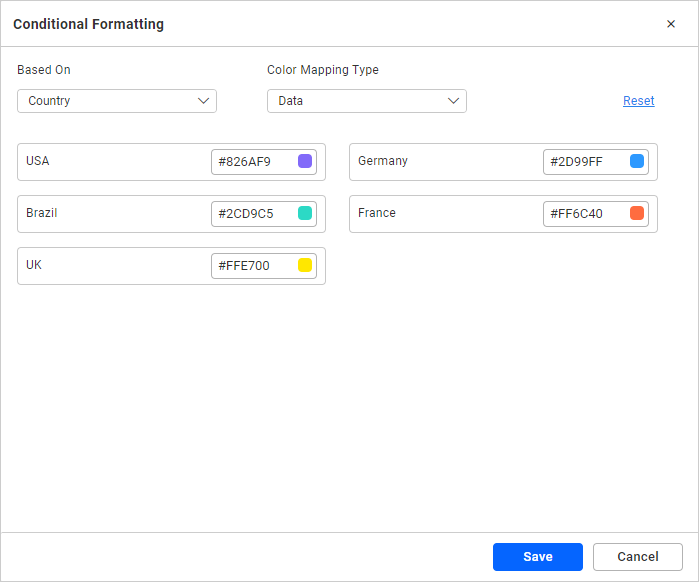
Task: Close the Conditional Formatting dialog
Action: (x=671, y=24)
